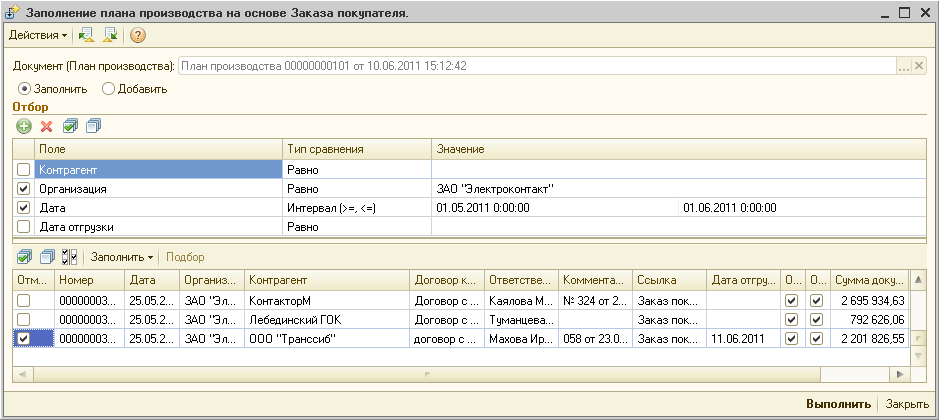
Task: Click check-all icon in orders table toolbar
Action: click(25, 257)
